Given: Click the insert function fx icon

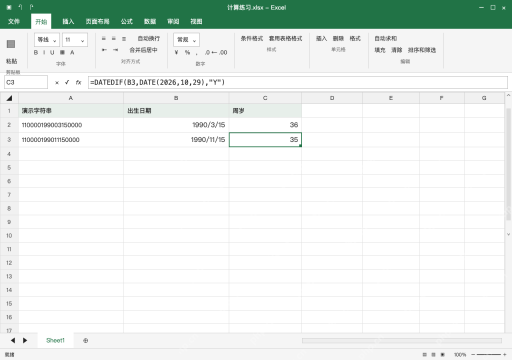Looking at the screenshot, I should 78,82.
